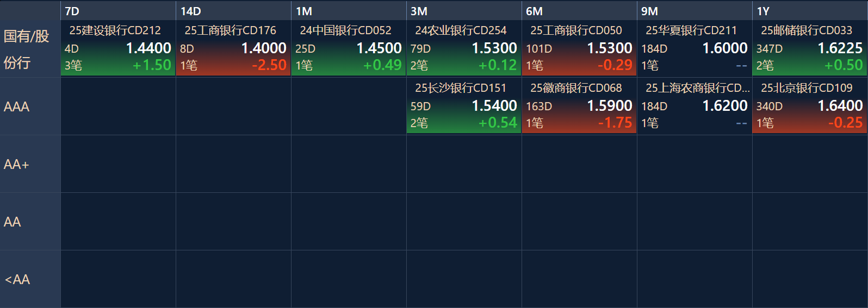Click the -2.50 change value
This screenshot has height=308, width=868.
[x=269, y=65]
